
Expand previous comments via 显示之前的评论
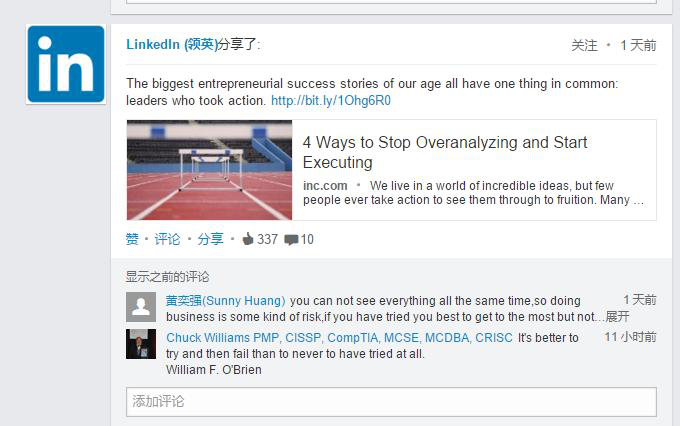(168, 277)
